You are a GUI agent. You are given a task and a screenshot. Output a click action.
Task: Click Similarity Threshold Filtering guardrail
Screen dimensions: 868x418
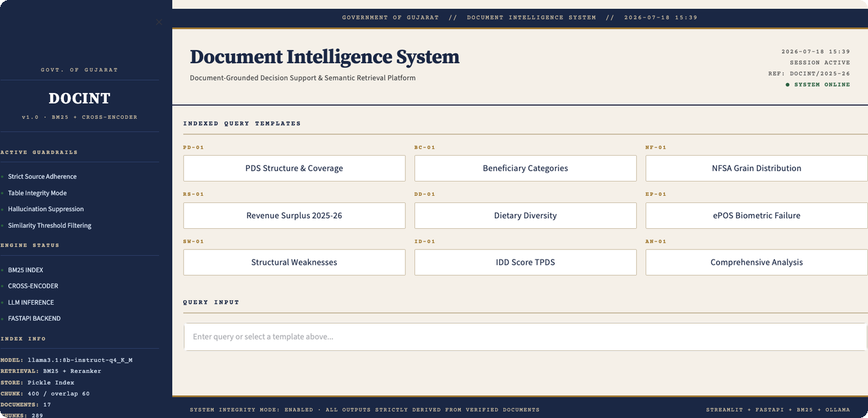[x=50, y=226]
